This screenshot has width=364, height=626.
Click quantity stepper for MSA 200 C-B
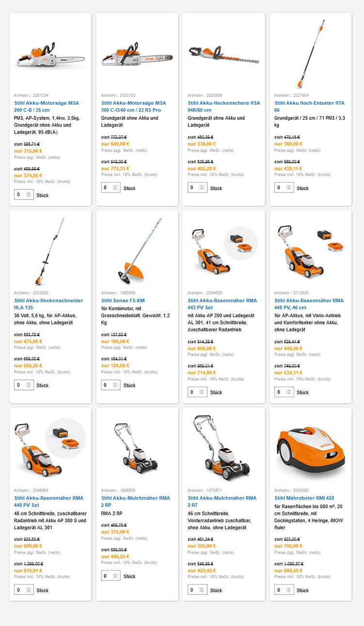tap(28, 195)
